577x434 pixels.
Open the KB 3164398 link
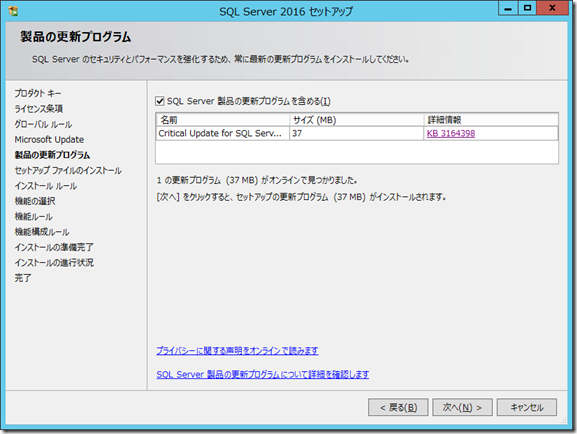[451, 133]
